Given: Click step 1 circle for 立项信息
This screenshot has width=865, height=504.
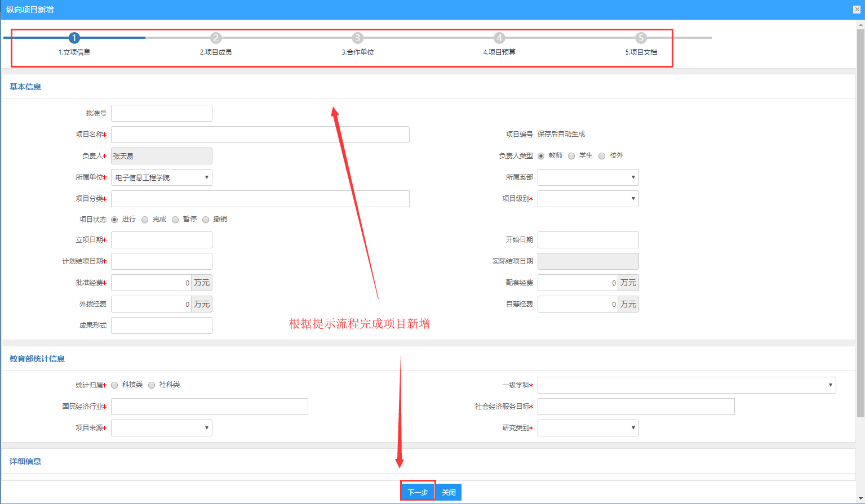Looking at the screenshot, I should (x=74, y=38).
